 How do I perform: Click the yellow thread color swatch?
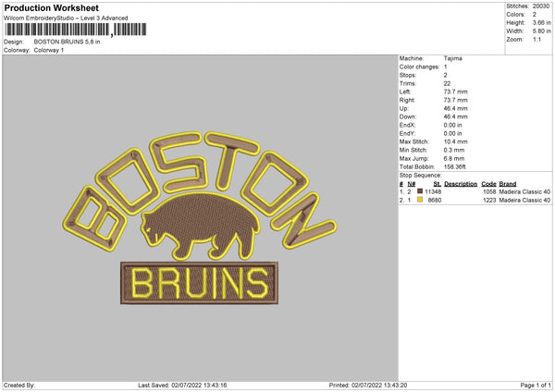tap(420, 200)
